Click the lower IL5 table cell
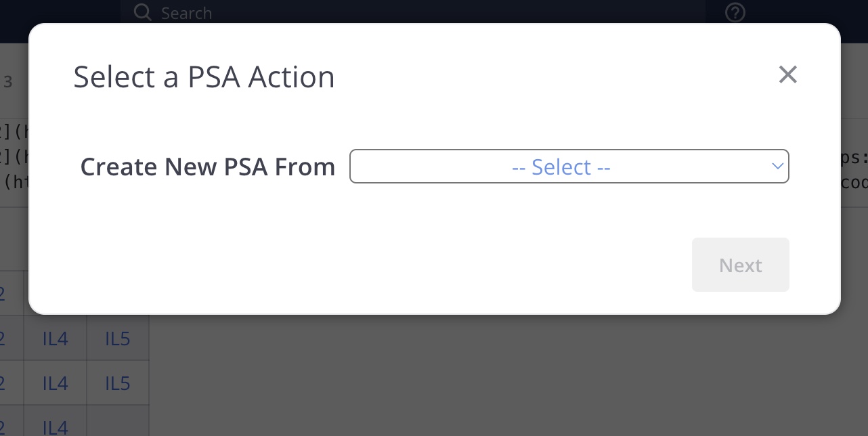868x436 pixels. click(x=117, y=383)
